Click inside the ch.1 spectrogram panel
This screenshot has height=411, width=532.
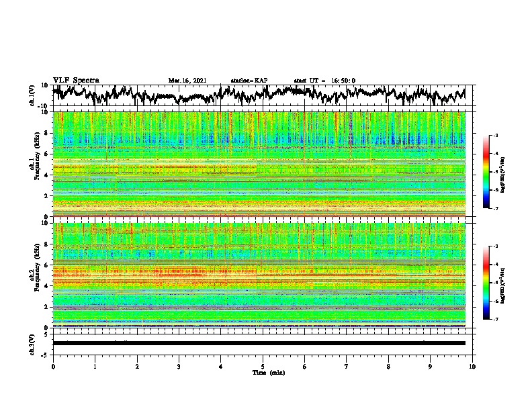[259, 164]
